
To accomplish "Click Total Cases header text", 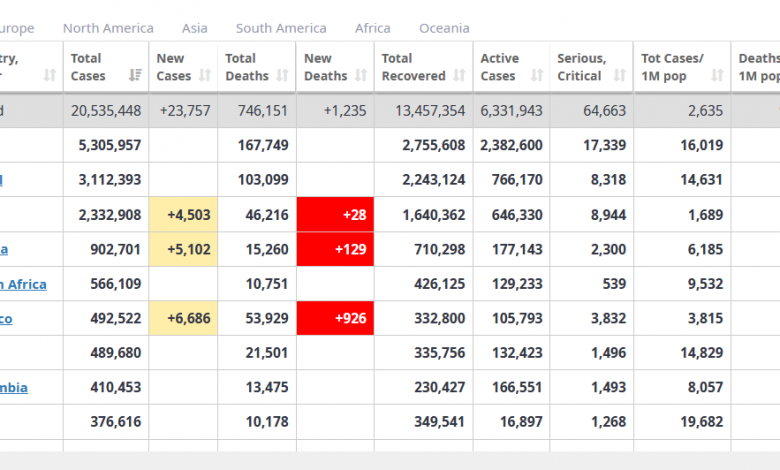I will tap(88, 67).
